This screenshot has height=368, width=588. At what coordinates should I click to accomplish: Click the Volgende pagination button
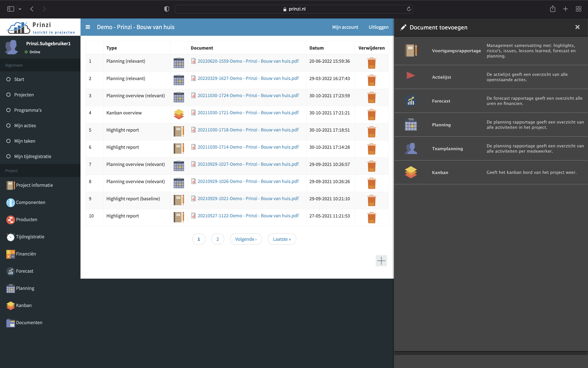[246, 239]
